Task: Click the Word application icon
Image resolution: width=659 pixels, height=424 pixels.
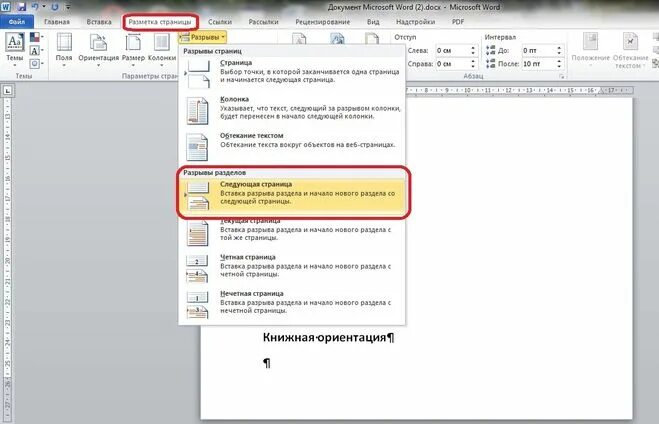Action: click(x=6, y=7)
